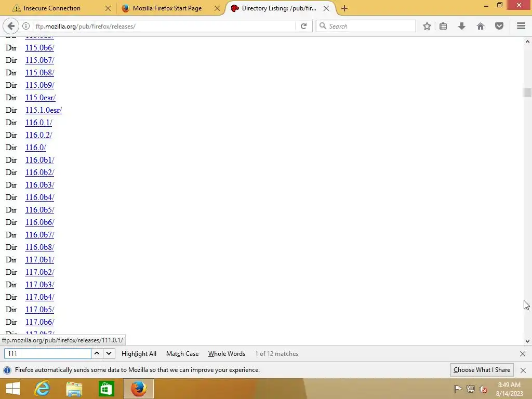This screenshot has height=399, width=532.
Task: Launch Internet Explorer from taskbar
Action: [x=43, y=389]
